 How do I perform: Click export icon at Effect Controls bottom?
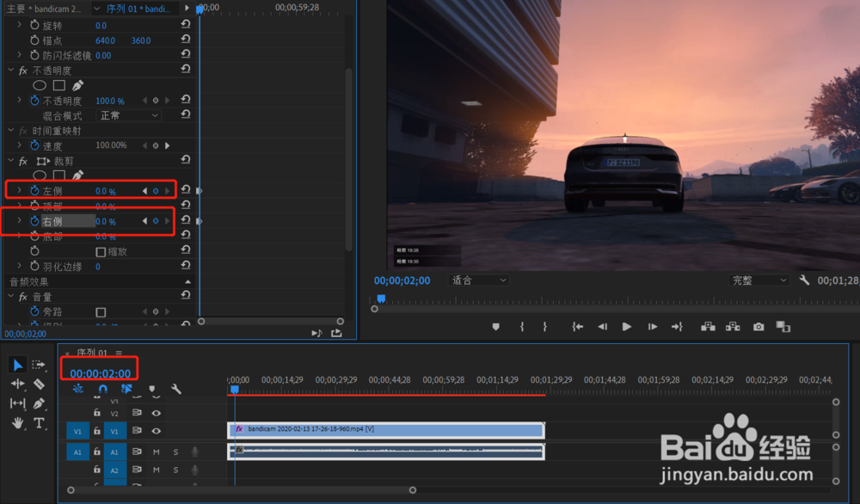336,333
